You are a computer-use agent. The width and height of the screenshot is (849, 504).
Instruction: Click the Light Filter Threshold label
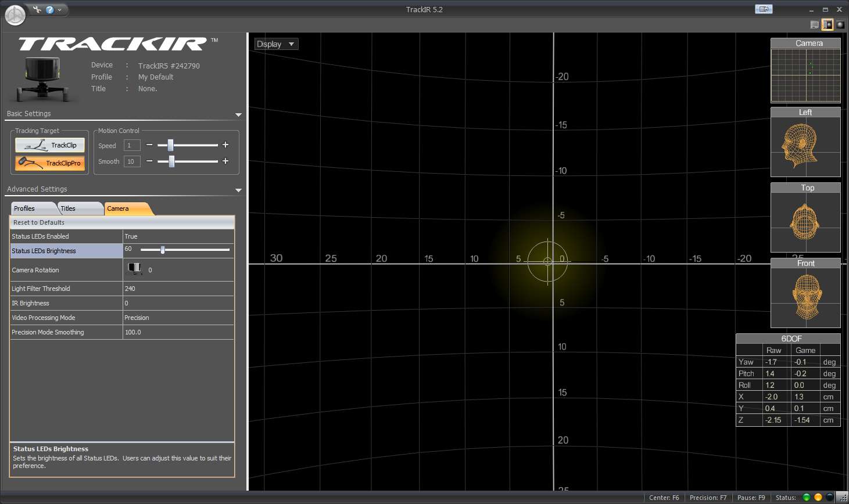(x=41, y=289)
